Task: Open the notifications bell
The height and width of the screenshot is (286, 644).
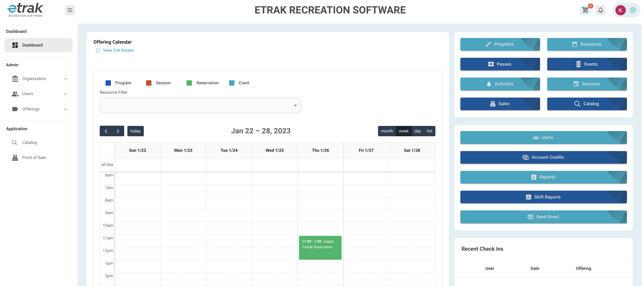Action: click(600, 10)
